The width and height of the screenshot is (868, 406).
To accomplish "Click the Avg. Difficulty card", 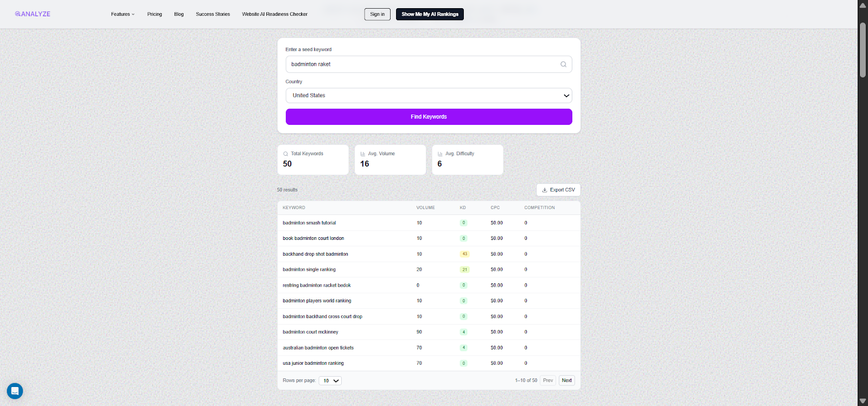I will (x=468, y=160).
